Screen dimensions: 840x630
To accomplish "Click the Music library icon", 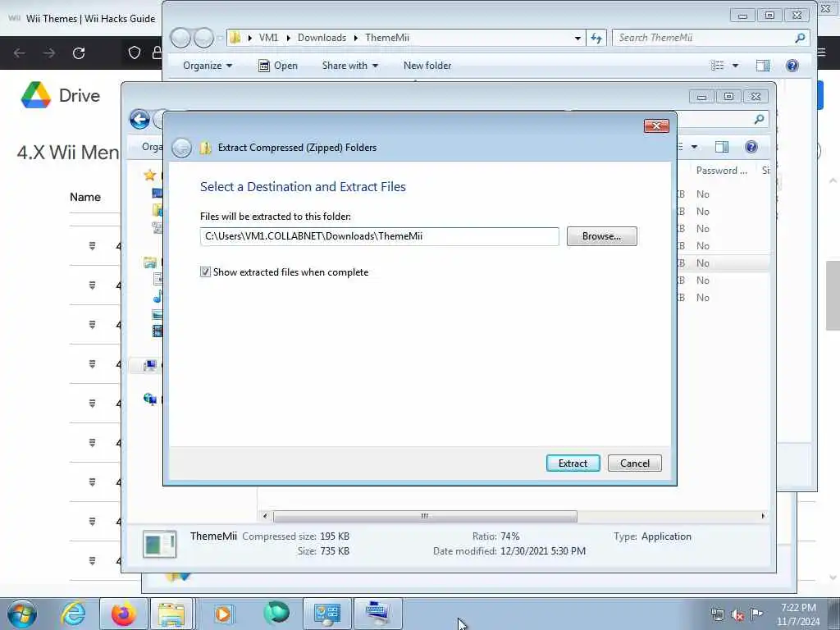I will pyautogui.click(x=157, y=296).
